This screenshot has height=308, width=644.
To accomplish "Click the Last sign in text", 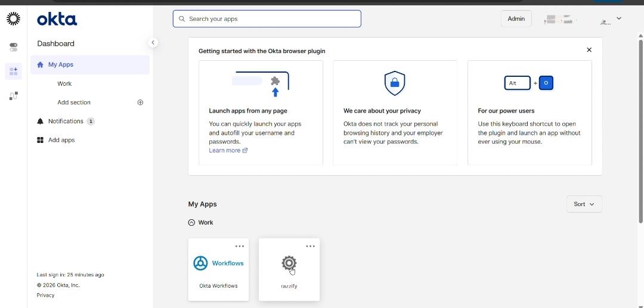I will pyautogui.click(x=70, y=275).
